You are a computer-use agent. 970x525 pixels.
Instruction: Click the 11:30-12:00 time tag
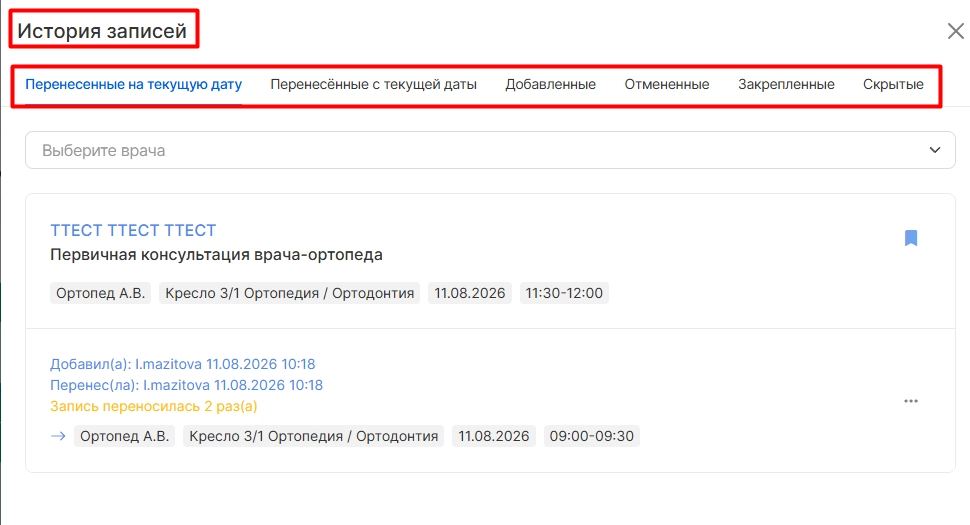click(564, 293)
